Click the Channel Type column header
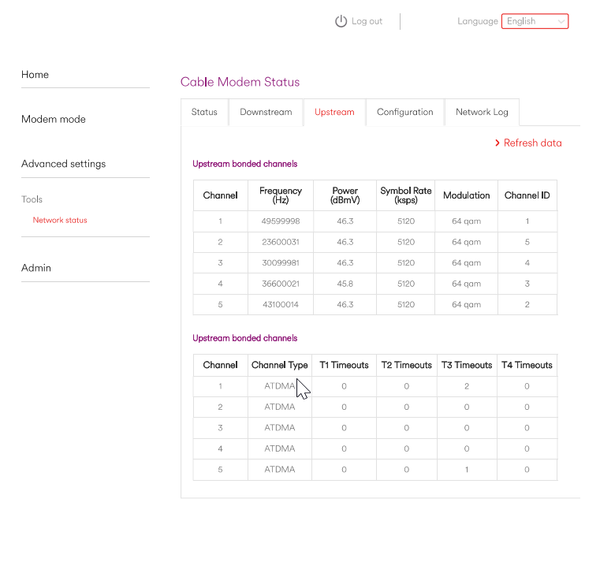Viewport: 600px width, 565px height. pos(279,365)
